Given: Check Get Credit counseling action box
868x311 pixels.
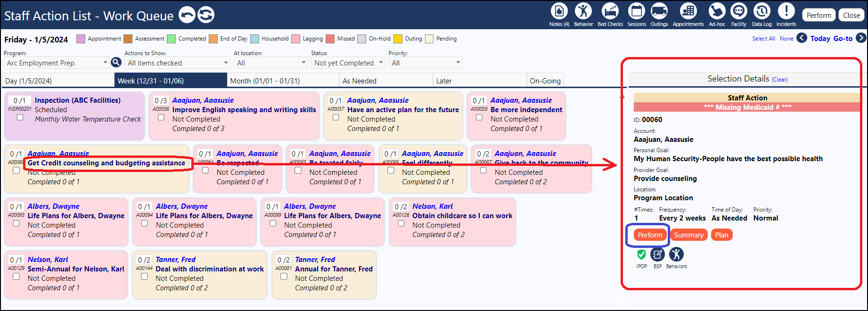Looking at the screenshot, I should point(16,171).
